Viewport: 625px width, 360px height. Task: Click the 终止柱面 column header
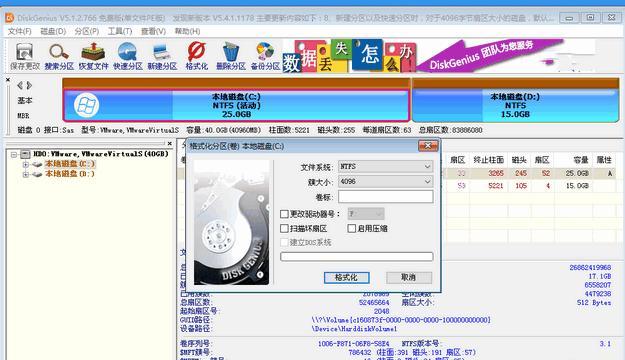tap(488, 160)
